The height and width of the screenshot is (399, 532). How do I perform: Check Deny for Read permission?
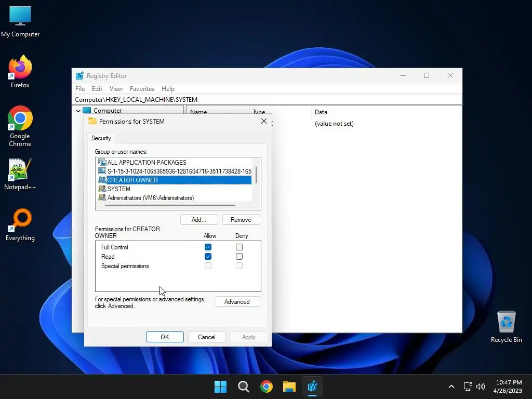pos(239,257)
